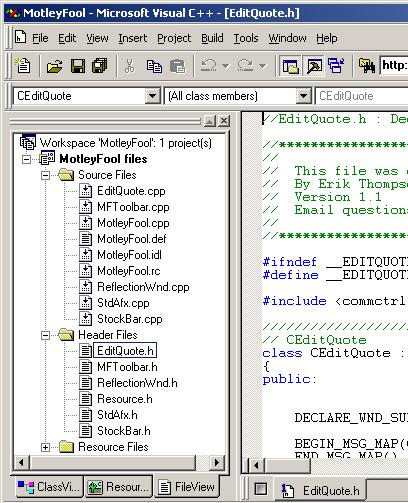
Task: Select StdAfx.cpp file
Action: click(x=123, y=303)
